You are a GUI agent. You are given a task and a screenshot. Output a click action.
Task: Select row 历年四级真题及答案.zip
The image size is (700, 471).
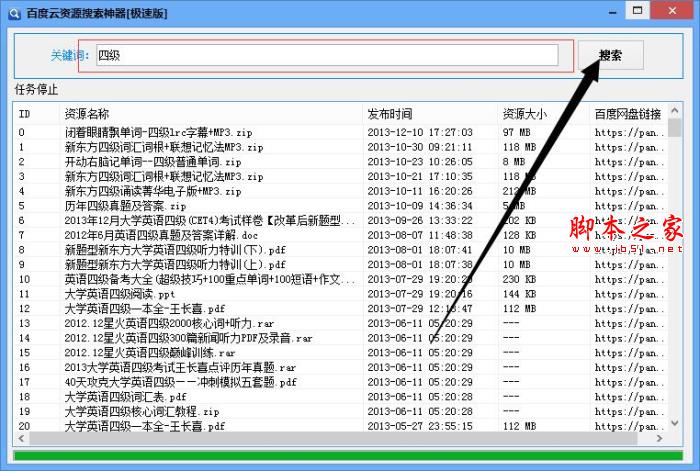(341, 206)
